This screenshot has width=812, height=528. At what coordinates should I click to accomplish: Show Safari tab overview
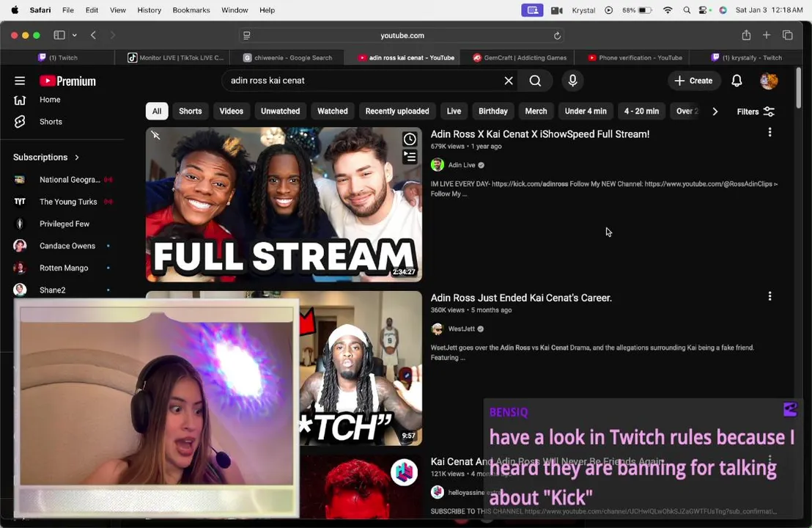tap(788, 35)
